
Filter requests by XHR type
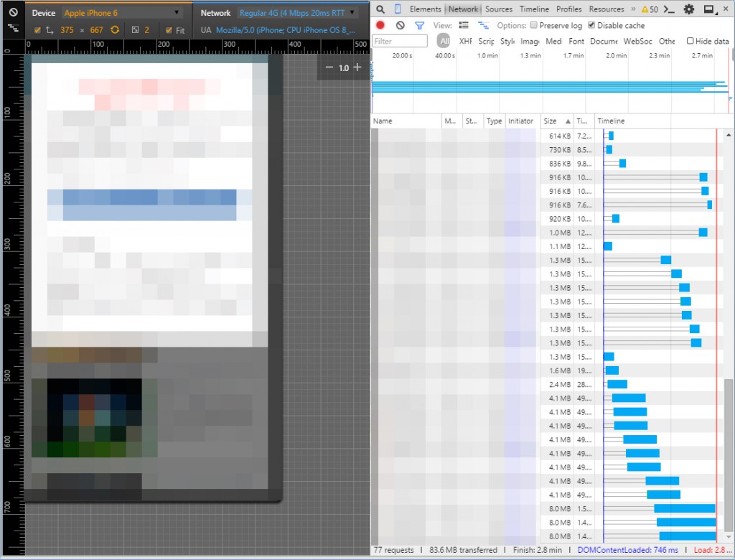466,41
